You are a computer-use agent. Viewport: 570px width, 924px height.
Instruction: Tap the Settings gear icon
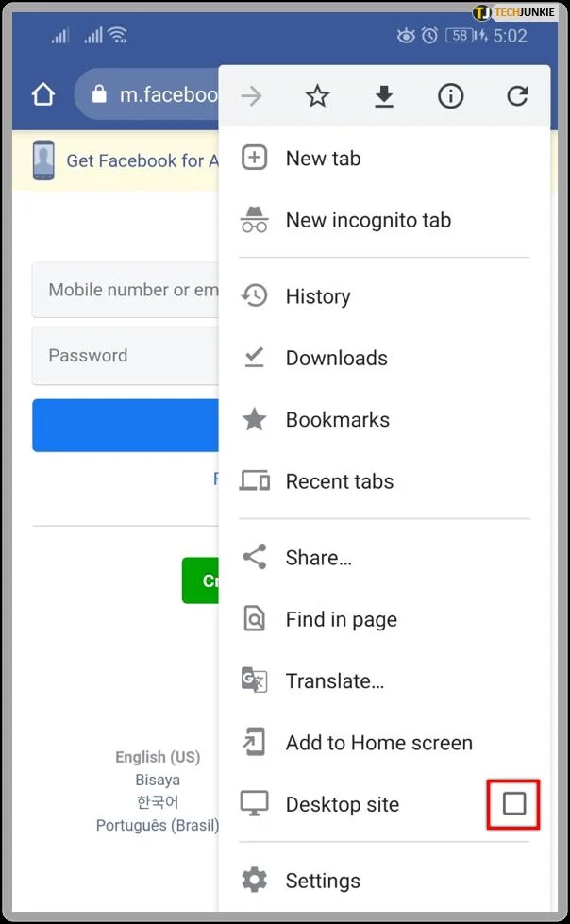pyautogui.click(x=255, y=881)
